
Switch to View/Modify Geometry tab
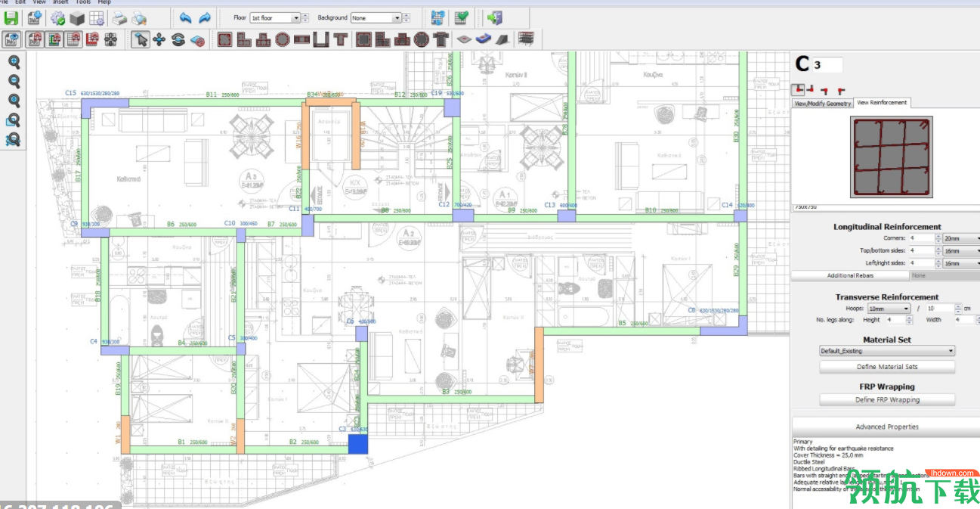[822, 104]
